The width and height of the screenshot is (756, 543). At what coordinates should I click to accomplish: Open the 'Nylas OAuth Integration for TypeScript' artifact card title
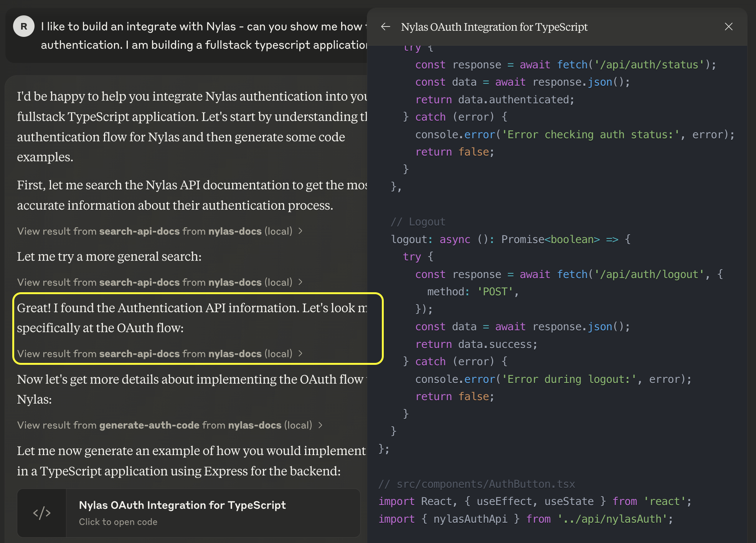coord(182,505)
